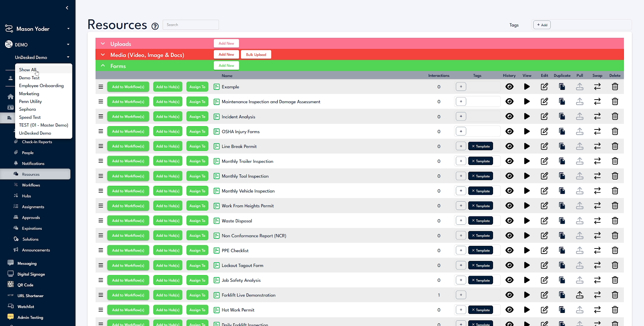The width and height of the screenshot is (644, 326).
Task: Select Sephora from the workspace menu
Action: pyautogui.click(x=27, y=109)
